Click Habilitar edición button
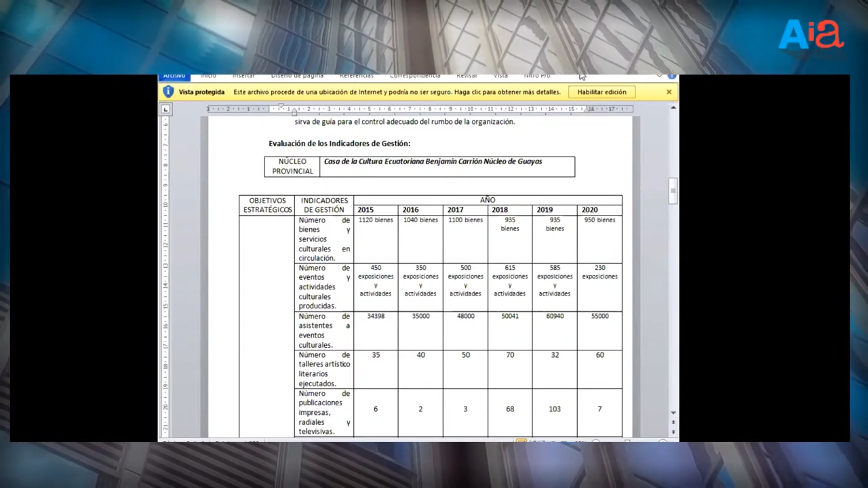Viewport: 868px width, 488px height. 601,91
